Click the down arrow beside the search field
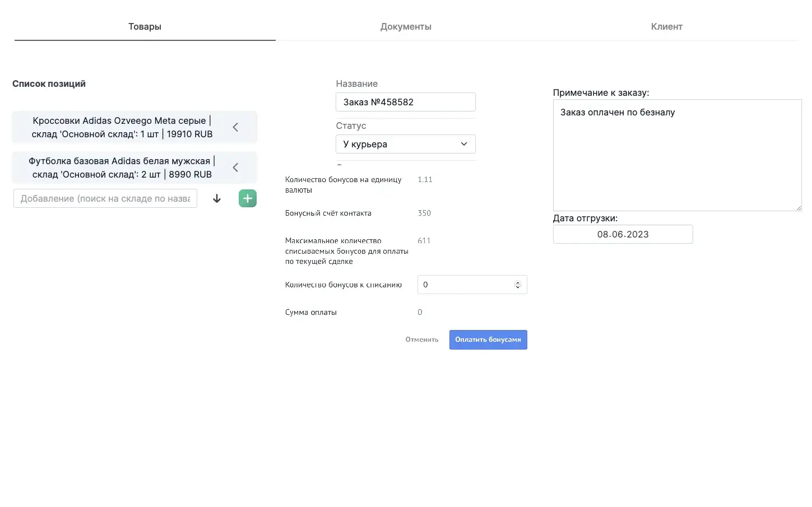This screenshot has width=812, height=507. 217,199
